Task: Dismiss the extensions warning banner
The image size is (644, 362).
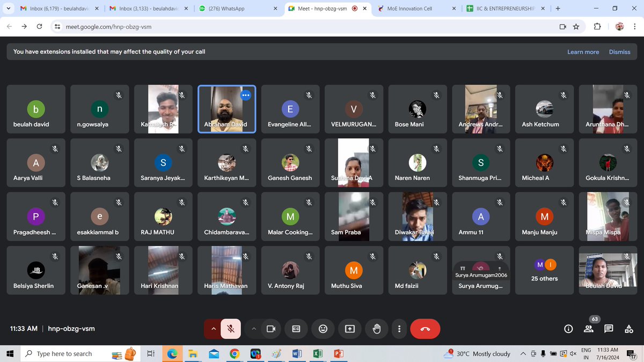Action: click(619, 52)
